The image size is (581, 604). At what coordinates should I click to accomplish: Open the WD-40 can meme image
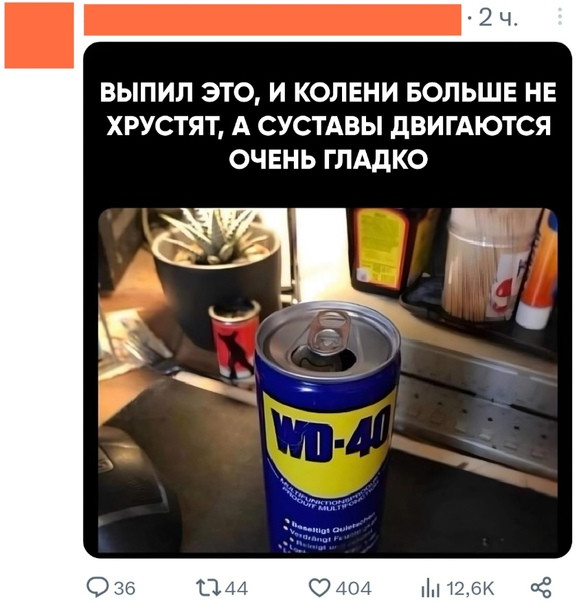[327, 380]
